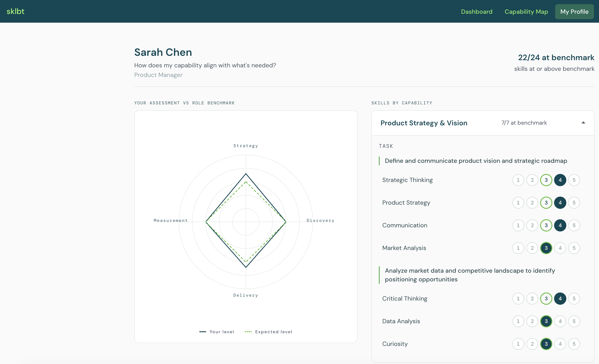Viewport: 599px width, 364px height.
Task: Click the sklbt logo in the navbar
Action: [15, 11]
